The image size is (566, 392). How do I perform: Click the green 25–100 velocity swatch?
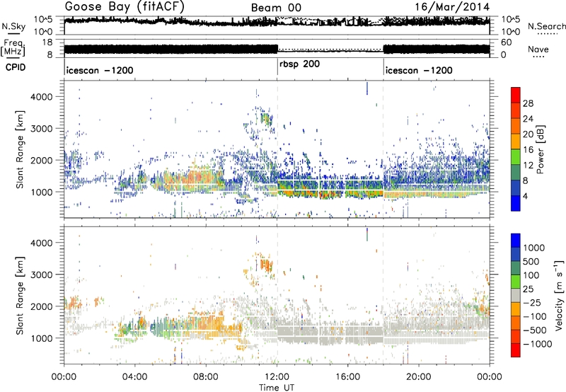point(516,282)
